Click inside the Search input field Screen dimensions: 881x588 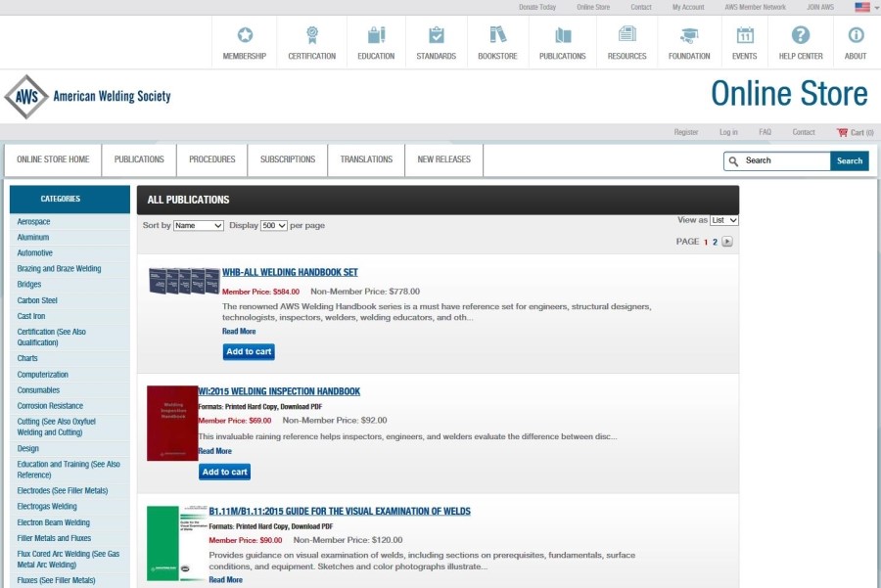pyautogui.click(x=785, y=160)
